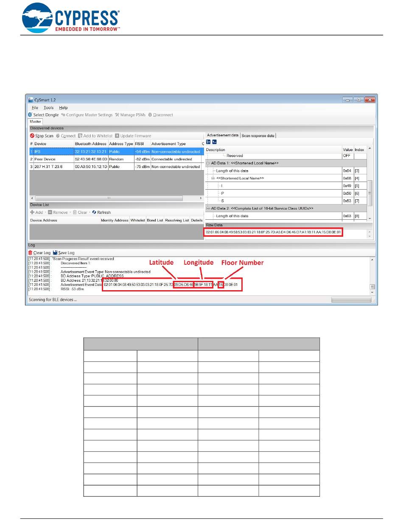403x532 pixels.
Task: Click the Resolving List column header
Action: pyautogui.click(x=177, y=220)
